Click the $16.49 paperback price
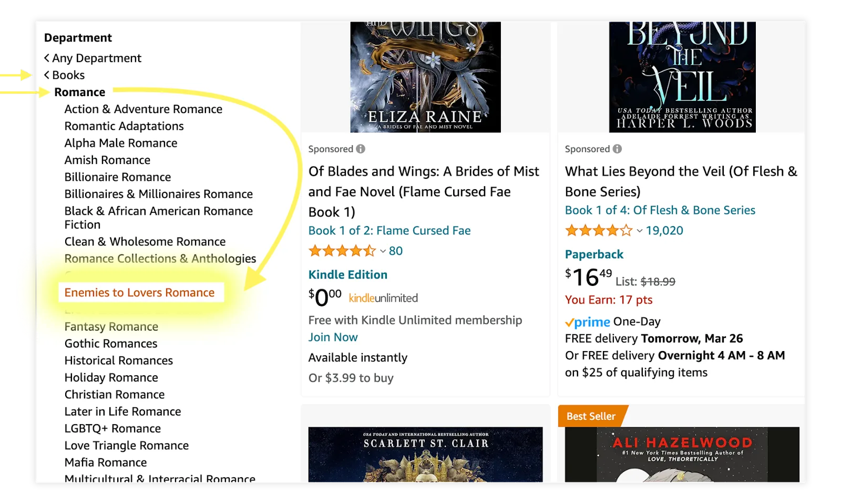This screenshot has height=504, width=841. click(x=589, y=277)
